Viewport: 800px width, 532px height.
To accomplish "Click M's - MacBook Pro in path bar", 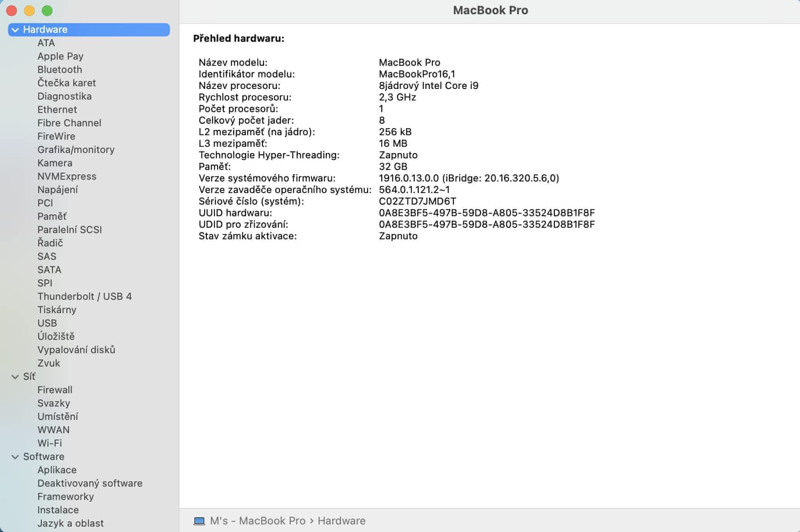I will point(258,521).
